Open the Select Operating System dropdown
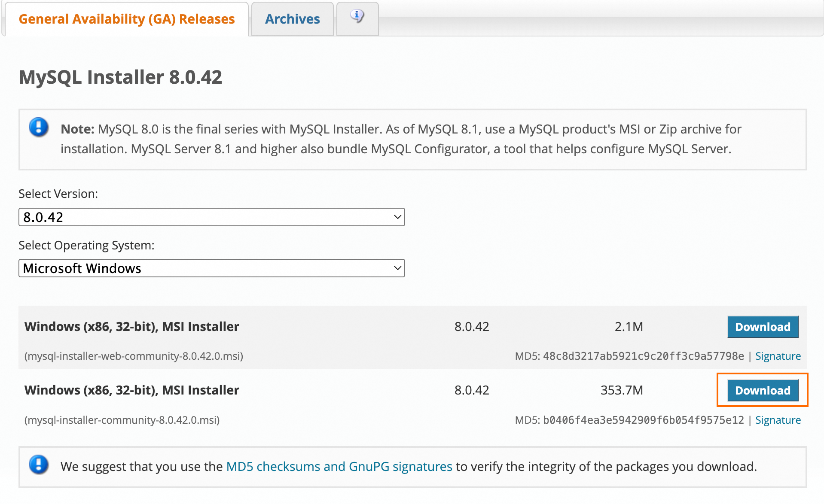 211,268
